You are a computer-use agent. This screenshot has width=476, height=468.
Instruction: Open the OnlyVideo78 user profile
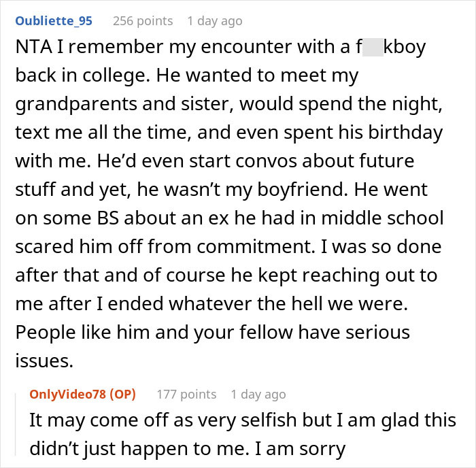click(x=71, y=394)
